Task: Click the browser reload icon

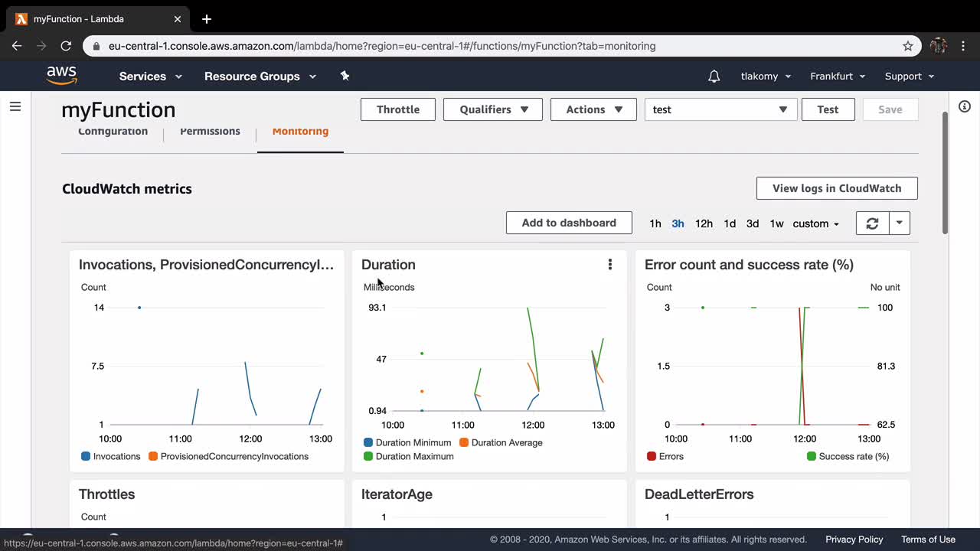Action: (66, 46)
